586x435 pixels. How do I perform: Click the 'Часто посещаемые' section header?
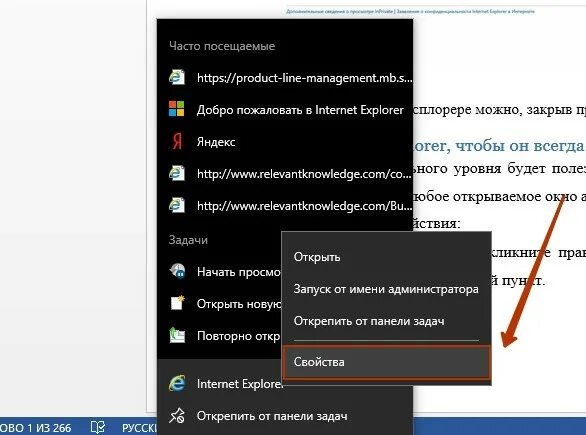[222, 46]
